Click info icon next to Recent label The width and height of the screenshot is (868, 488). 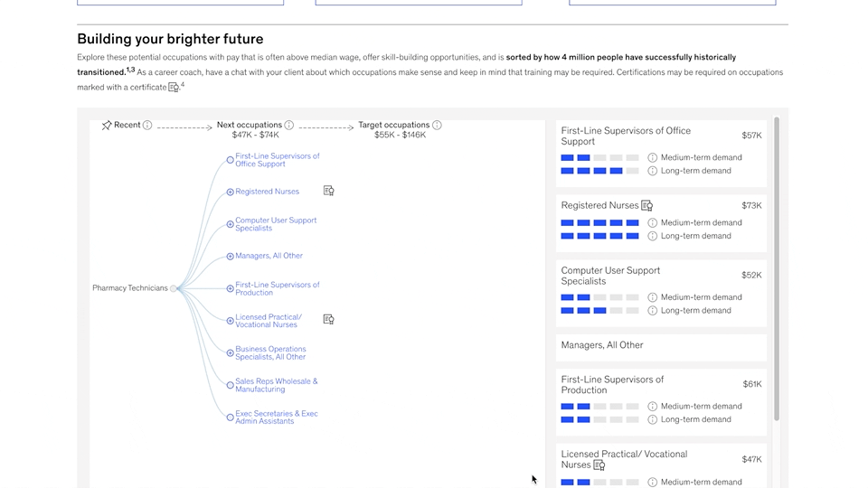point(147,126)
